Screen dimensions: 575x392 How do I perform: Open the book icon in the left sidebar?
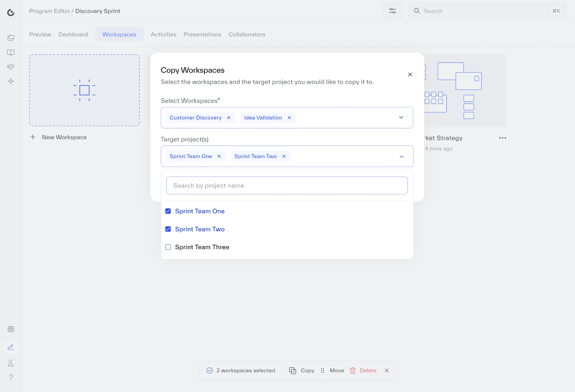(11, 52)
